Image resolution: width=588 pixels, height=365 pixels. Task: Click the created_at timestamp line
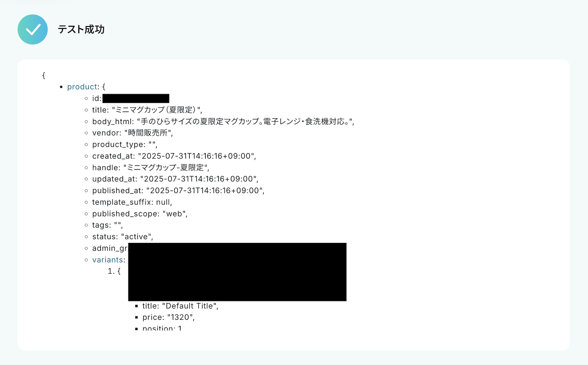pyautogui.click(x=174, y=156)
